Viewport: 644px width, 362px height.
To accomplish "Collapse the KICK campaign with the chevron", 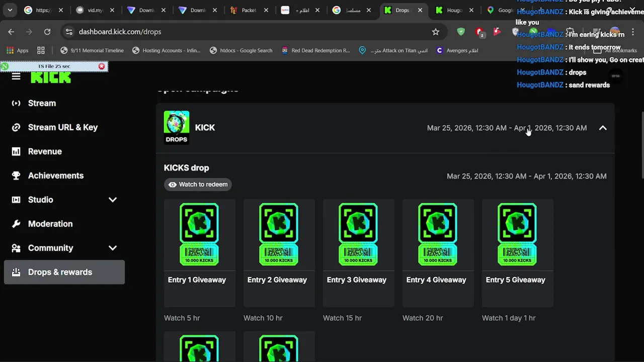I will point(603,128).
